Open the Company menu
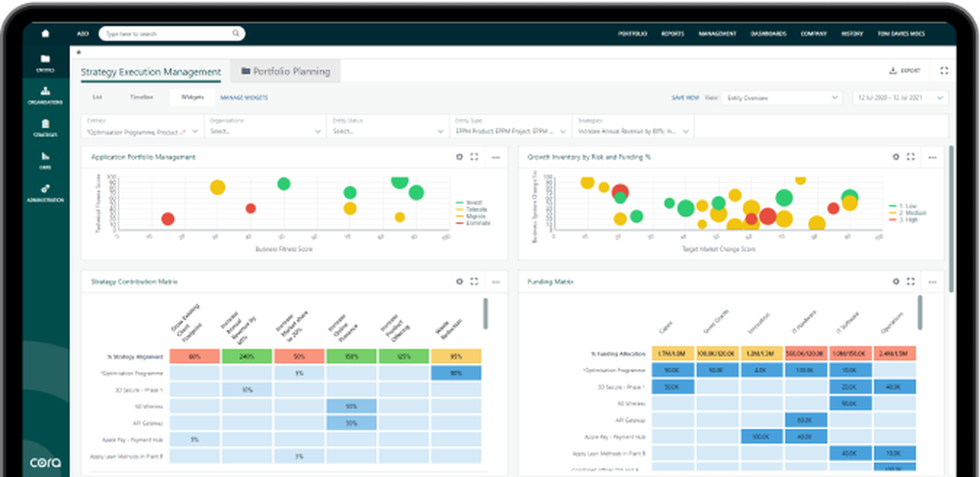The image size is (980, 477). tap(813, 33)
